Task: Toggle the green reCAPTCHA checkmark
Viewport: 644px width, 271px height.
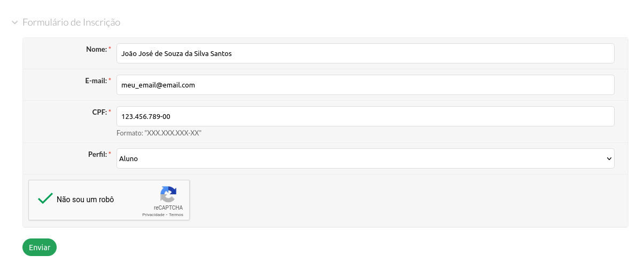Action: coord(45,199)
